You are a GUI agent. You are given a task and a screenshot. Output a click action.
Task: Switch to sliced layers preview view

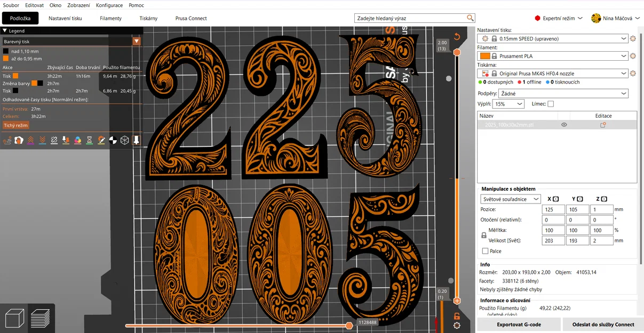point(40,318)
